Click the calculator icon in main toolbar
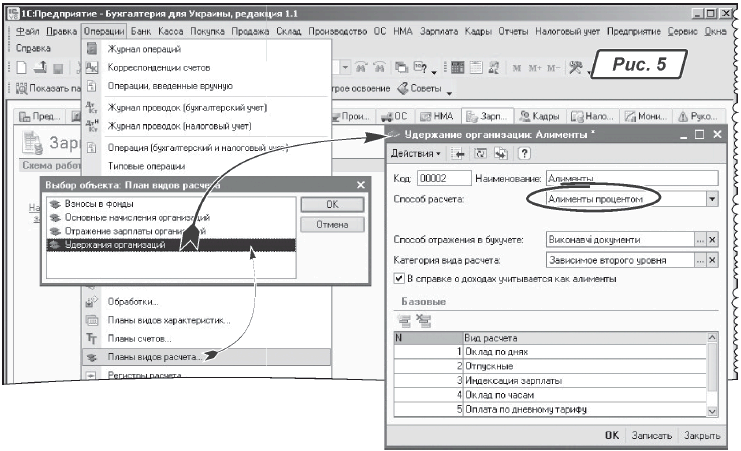741x451 pixels. point(455,67)
